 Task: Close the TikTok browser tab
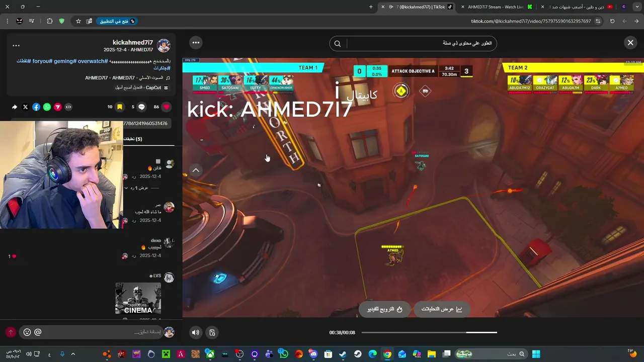pos(383,7)
